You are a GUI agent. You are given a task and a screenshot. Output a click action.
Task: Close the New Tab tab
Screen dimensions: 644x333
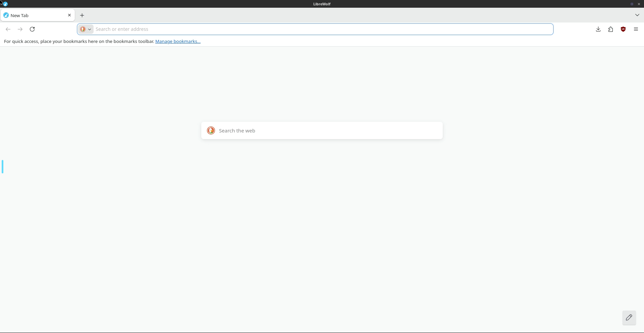click(69, 15)
